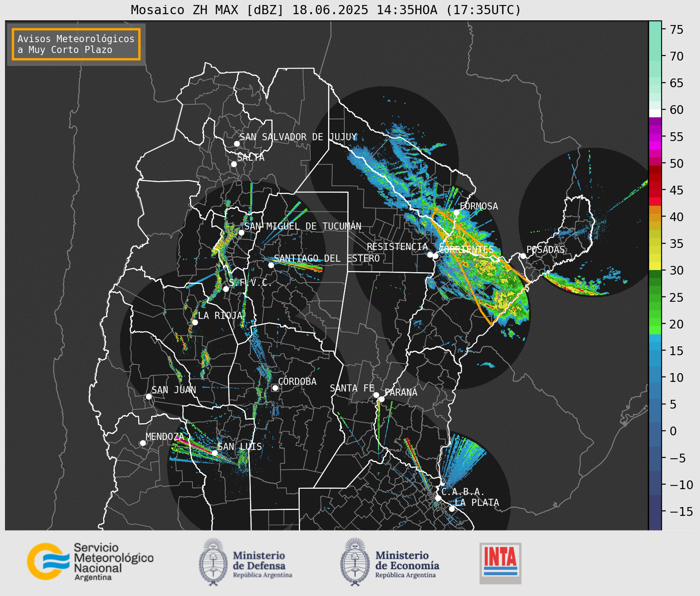Viewport: 700px width, 596px height.
Task: Click the 40 dBZ orange colorbar segment
Action: (655, 217)
